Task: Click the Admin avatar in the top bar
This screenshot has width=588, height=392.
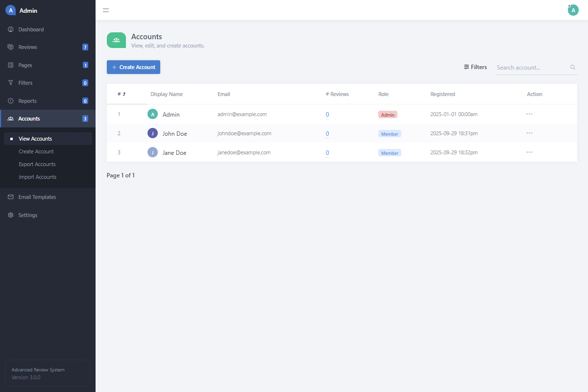Action: pos(573,10)
